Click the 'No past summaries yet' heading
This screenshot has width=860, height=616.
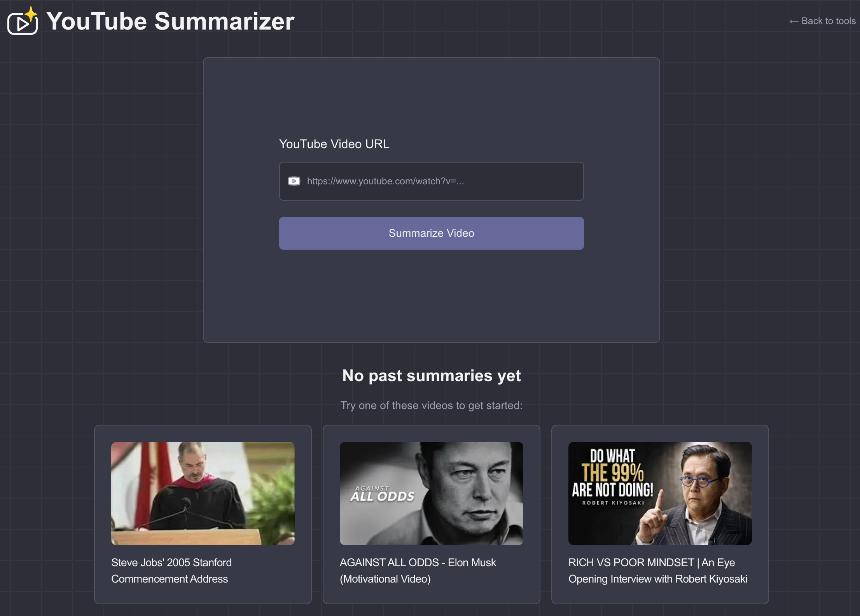tap(431, 376)
